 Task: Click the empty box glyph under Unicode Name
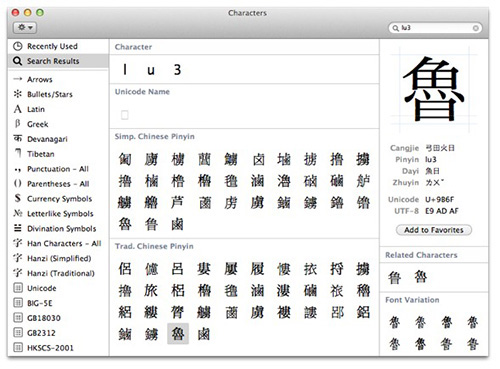click(125, 115)
